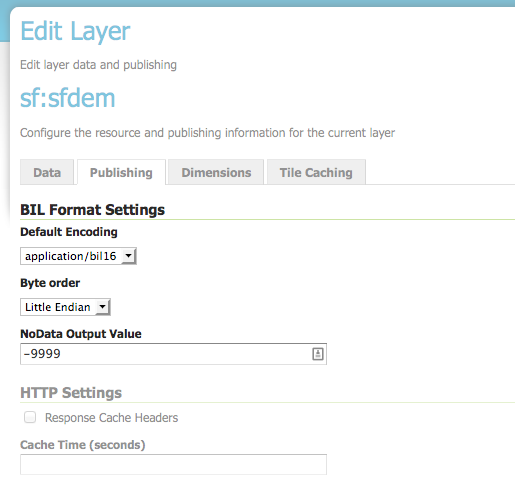Click the sf:sfdem layer name heading

coord(68,98)
